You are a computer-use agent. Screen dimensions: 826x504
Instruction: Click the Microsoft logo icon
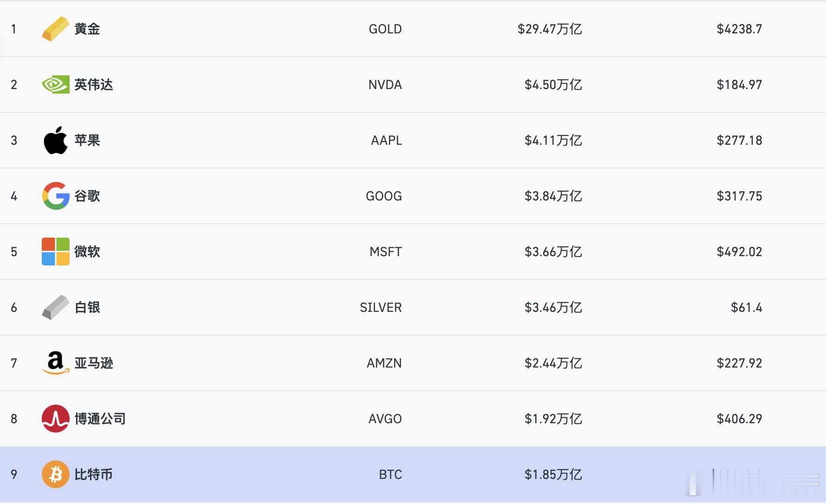point(55,252)
